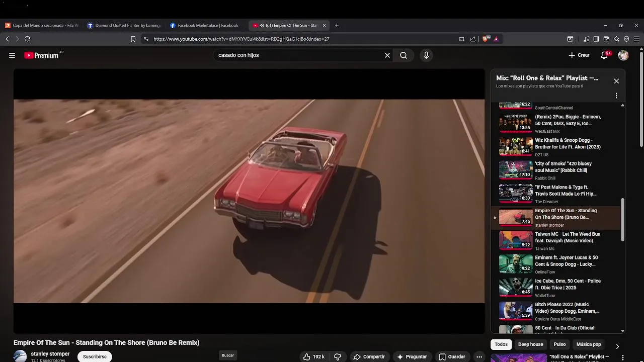Switch to Copa del Mundo seccionada tab
Viewport: 644px width, 362px height.
(x=42, y=25)
